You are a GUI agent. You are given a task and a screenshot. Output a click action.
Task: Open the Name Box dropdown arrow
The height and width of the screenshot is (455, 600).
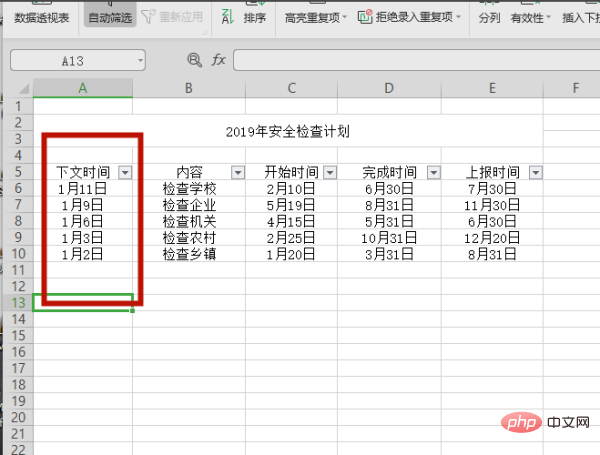coord(140,60)
